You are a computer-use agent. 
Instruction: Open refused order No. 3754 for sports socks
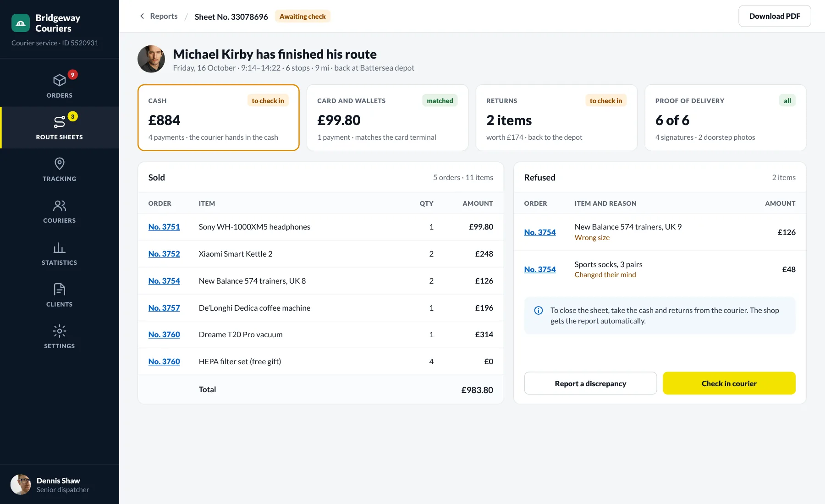pos(540,269)
